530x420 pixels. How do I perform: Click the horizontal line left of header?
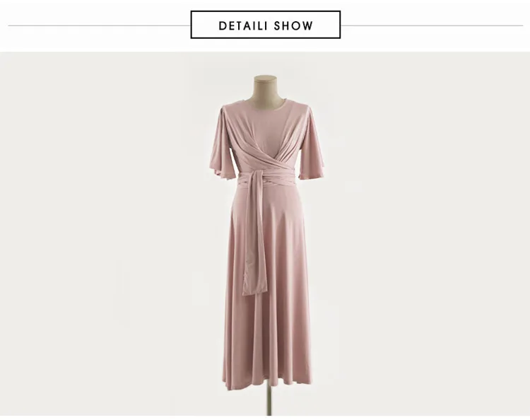(x=100, y=25)
